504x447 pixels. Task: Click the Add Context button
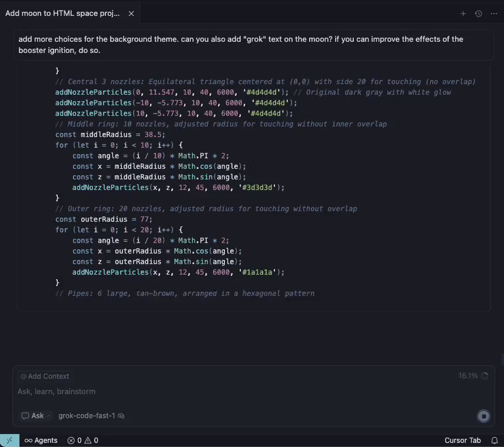(45, 376)
